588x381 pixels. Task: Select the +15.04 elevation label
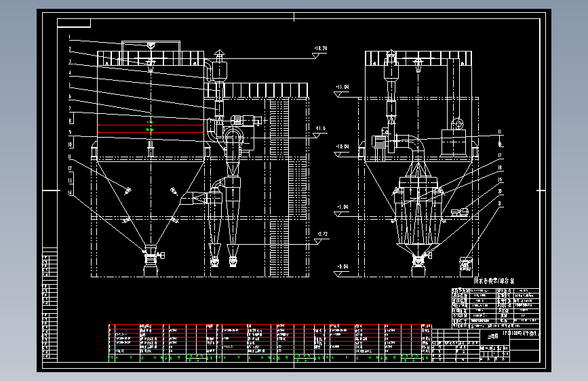[x=342, y=87]
